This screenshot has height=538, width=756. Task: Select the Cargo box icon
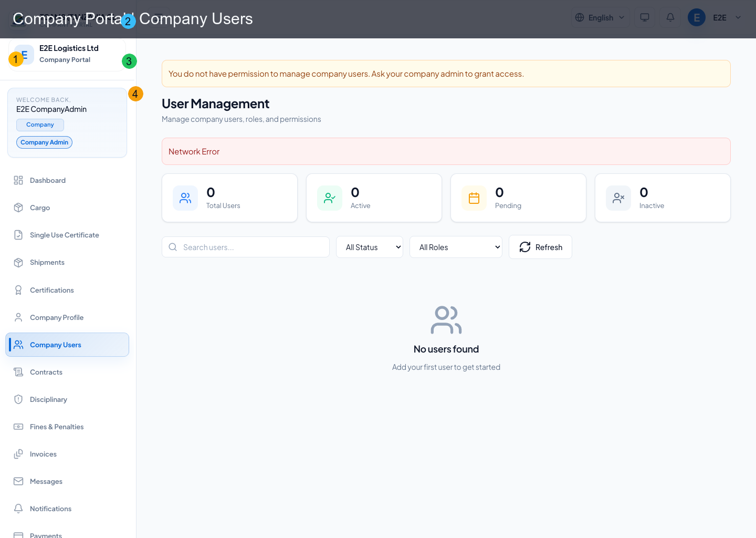coord(18,208)
